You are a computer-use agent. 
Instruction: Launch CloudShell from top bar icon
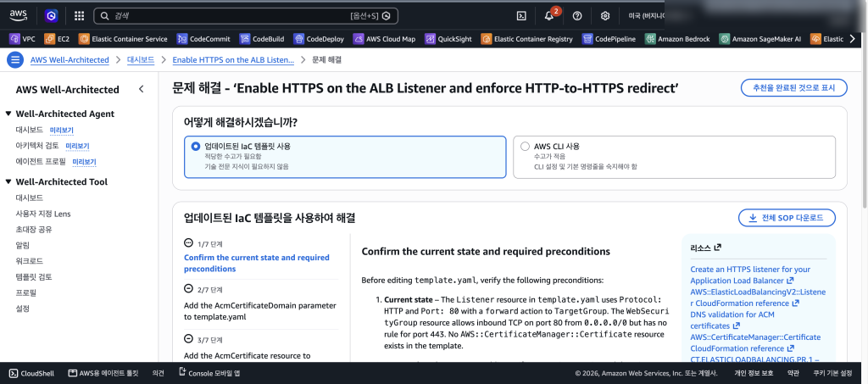(521, 16)
